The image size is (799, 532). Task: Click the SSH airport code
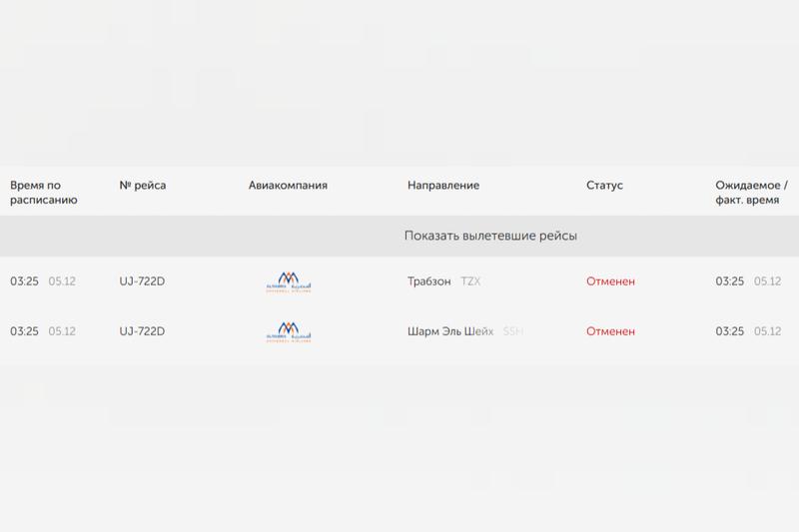[x=513, y=331]
